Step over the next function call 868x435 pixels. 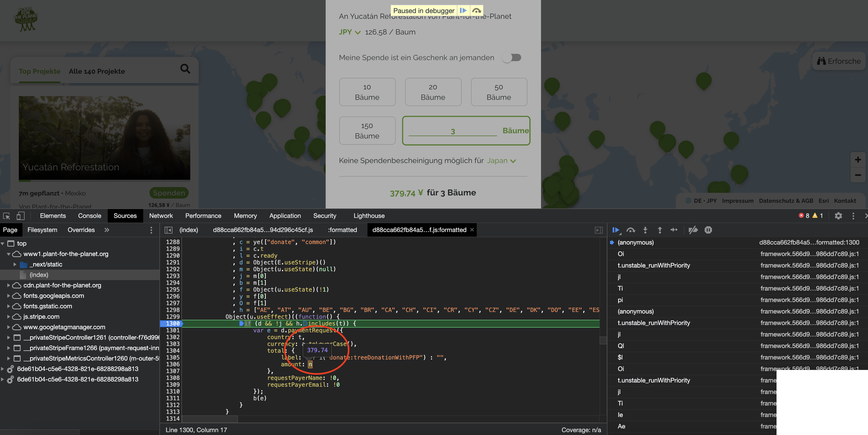pyautogui.click(x=630, y=230)
